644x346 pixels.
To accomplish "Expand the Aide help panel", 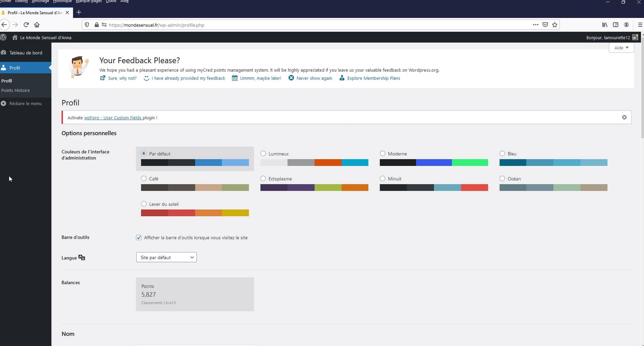I will click(621, 48).
